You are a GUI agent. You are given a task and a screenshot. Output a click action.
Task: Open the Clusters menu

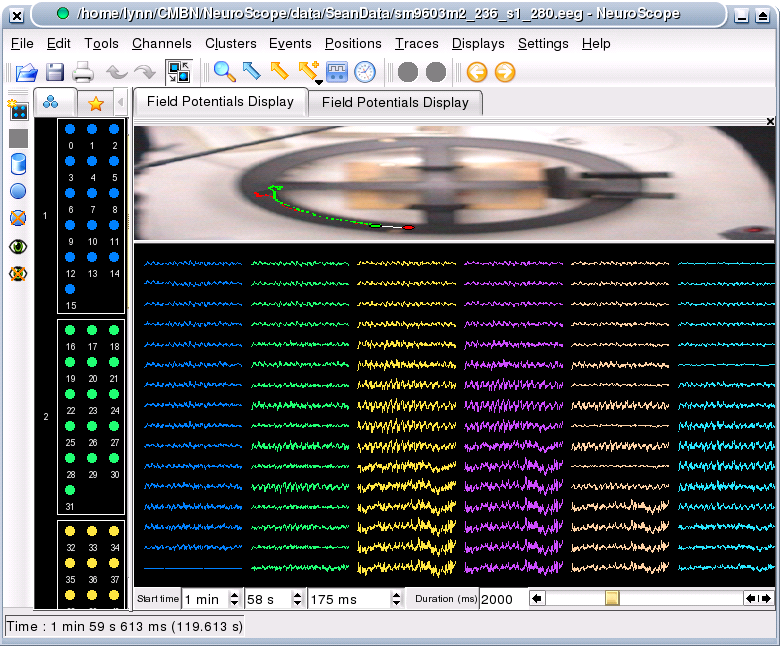231,44
